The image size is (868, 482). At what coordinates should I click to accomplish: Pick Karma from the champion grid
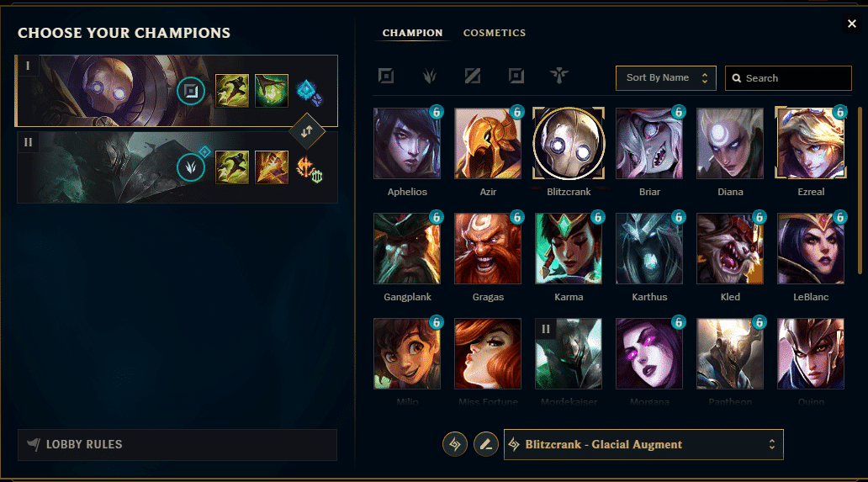[569, 249]
